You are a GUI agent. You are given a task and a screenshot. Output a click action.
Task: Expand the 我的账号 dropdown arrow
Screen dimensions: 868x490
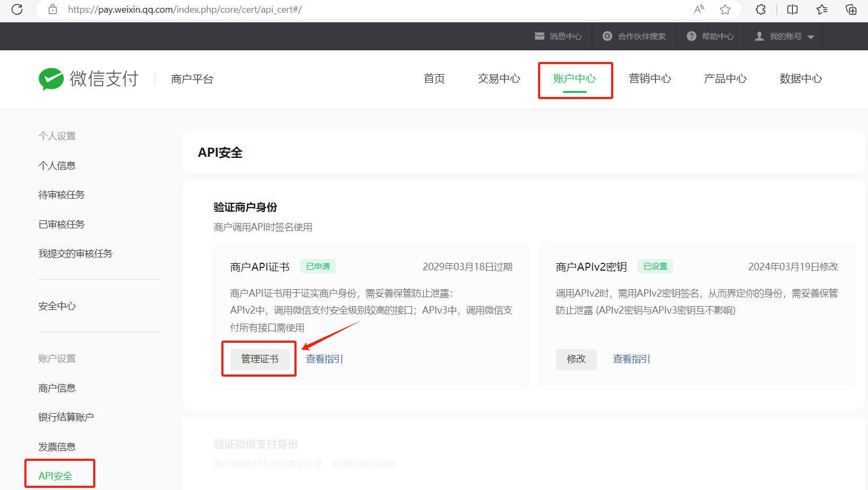(x=811, y=37)
